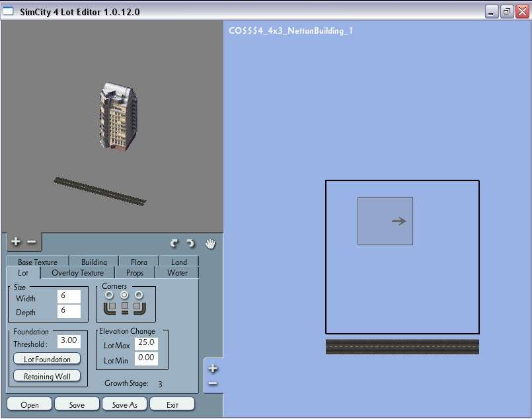Open the Water tab

[x=177, y=273]
